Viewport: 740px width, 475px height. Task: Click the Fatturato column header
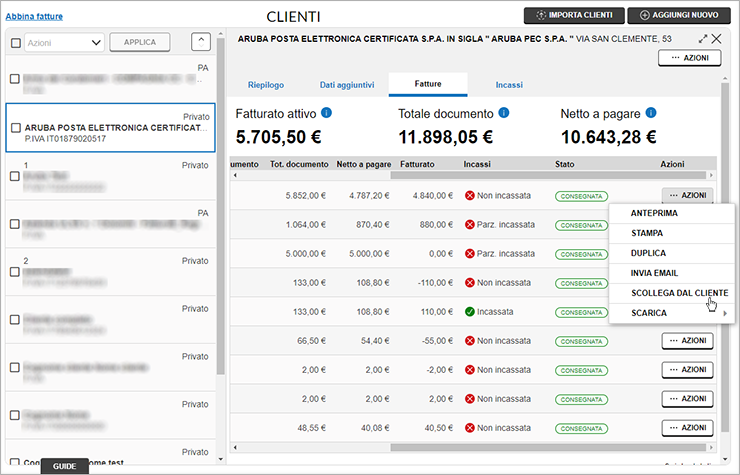[417, 164]
